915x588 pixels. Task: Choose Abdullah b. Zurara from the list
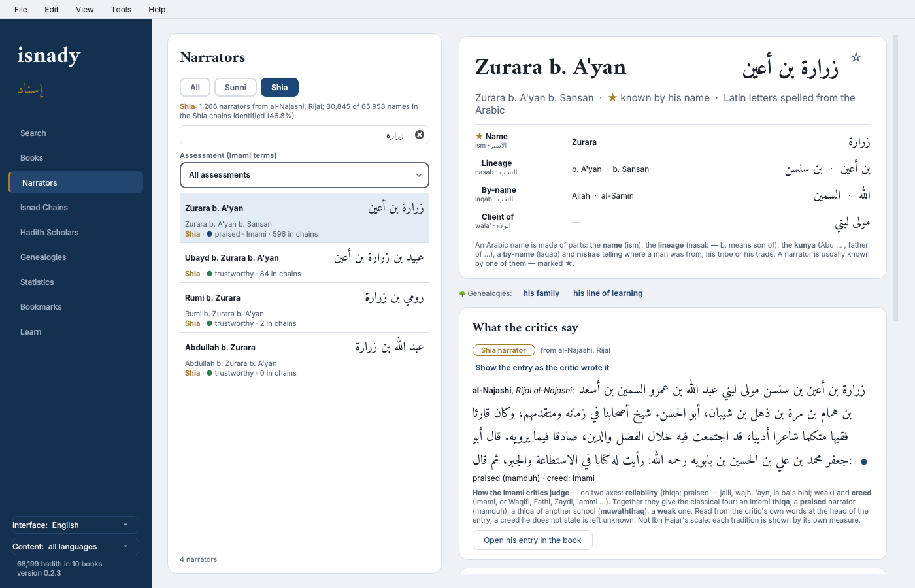(305, 357)
